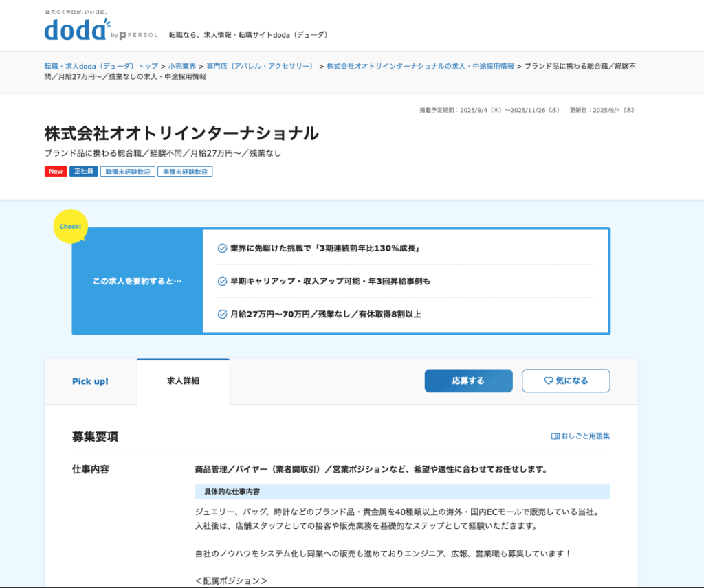Click the この求人を要約すると… panel label
This screenshot has height=588, width=704.
(137, 281)
